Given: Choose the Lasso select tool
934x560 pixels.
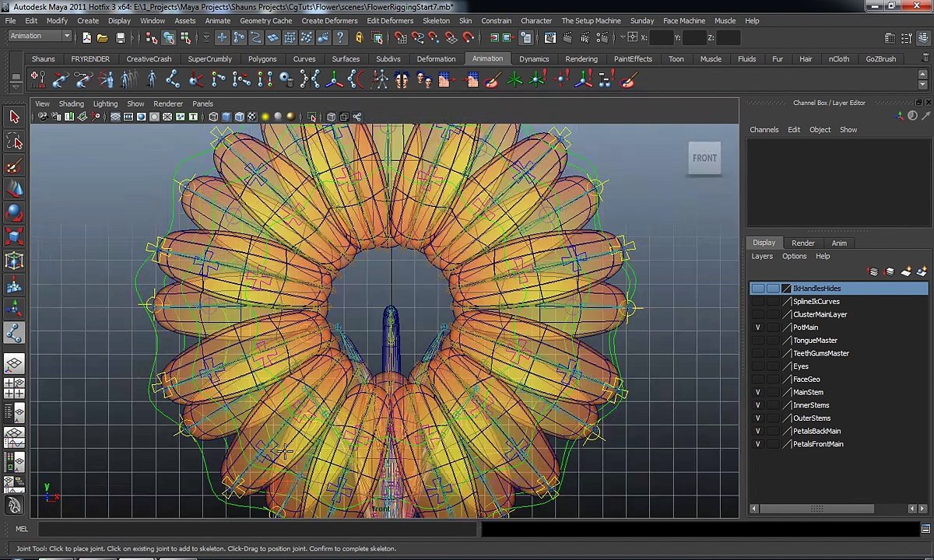Looking at the screenshot, I should point(14,141).
